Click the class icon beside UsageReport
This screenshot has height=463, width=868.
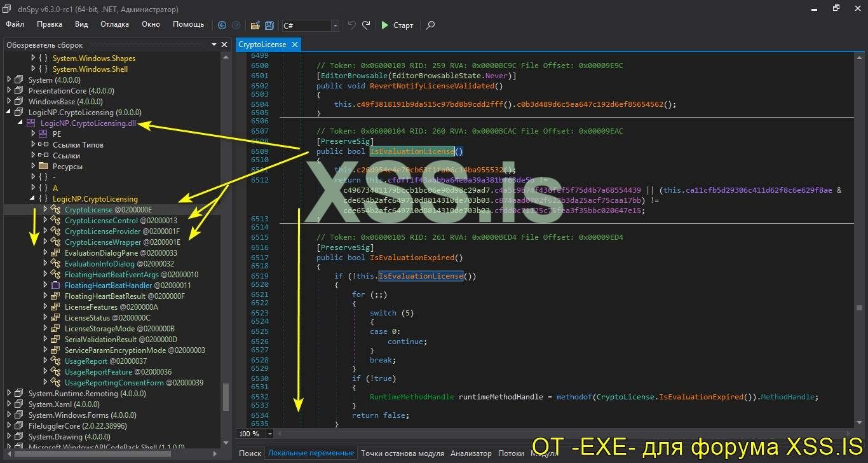click(x=55, y=361)
